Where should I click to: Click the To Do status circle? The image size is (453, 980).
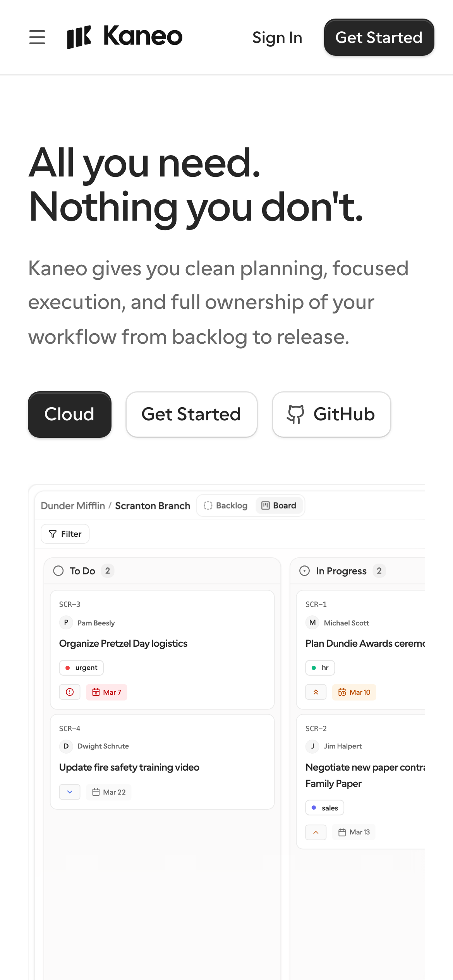tap(58, 571)
